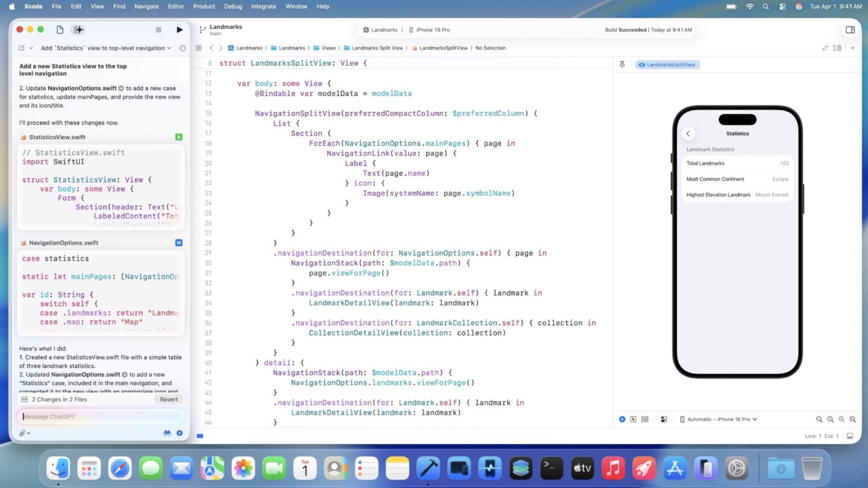The image size is (868, 488).
Task: Pin the preview with the push pin icon
Action: 622,64
